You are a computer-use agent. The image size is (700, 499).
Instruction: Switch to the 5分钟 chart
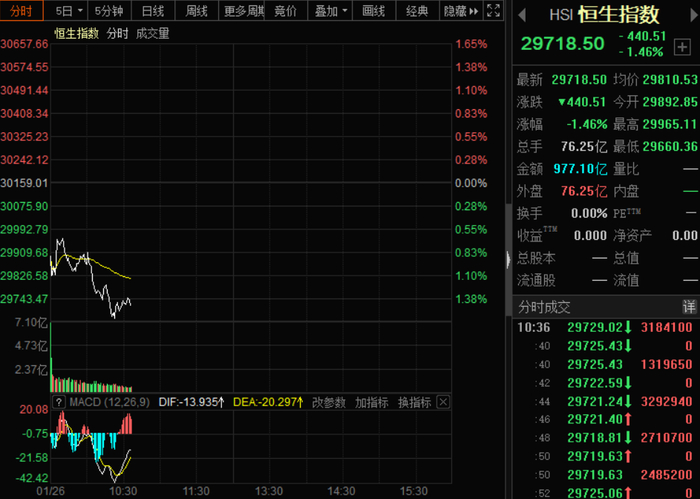click(109, 11)
